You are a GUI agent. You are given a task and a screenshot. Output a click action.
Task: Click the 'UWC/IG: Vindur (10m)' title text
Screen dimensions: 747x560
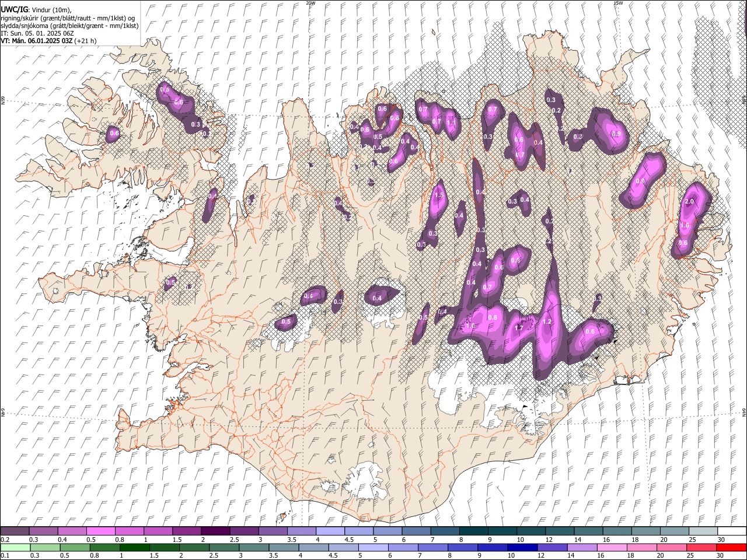[x=37, y=10]
